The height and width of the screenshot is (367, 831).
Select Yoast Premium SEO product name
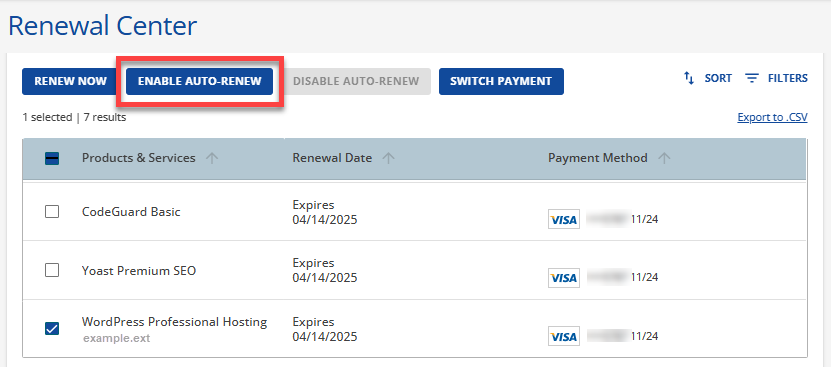(x=139, y=271)
